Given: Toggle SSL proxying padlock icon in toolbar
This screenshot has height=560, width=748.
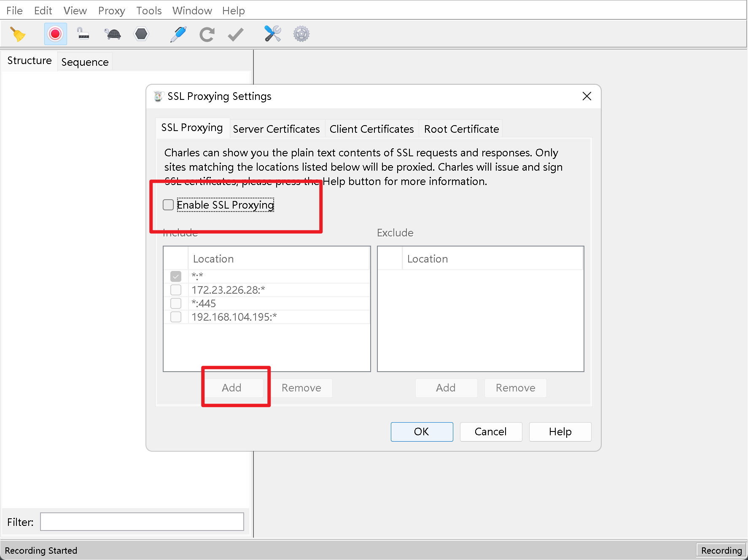Looking at the screenshot, I should pos(83,33).
